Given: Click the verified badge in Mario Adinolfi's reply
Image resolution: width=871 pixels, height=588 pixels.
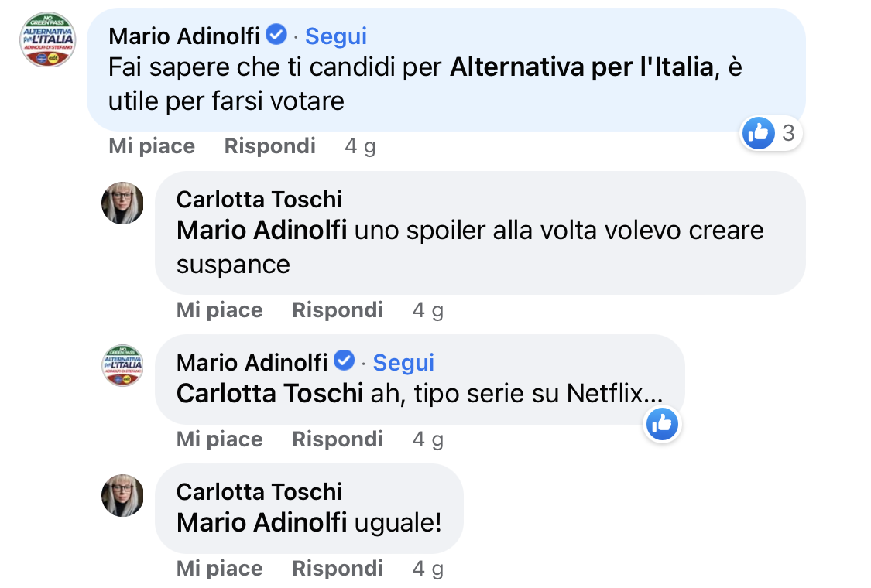Looking at the screenshot, I should (x=344, y=361).
